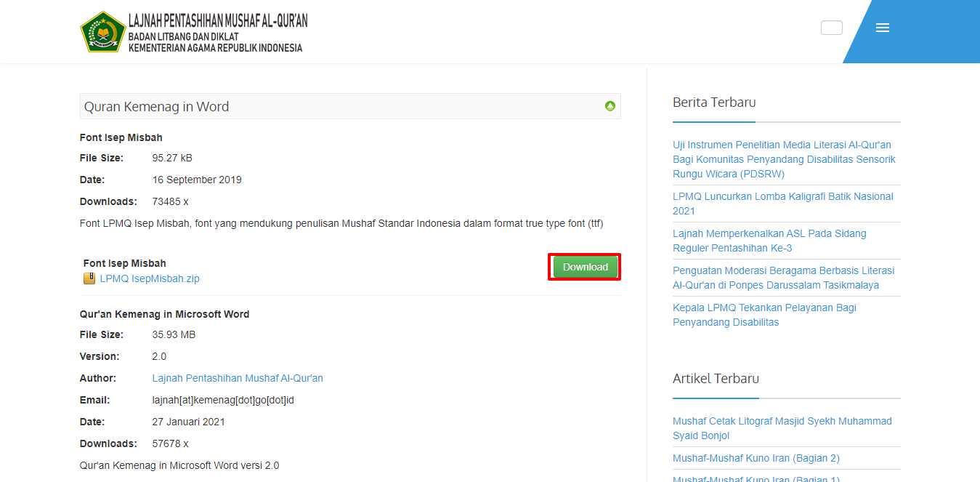Click file size value 95.27 kB
Viewport: 980px width, 482px height.
(172, 158)
